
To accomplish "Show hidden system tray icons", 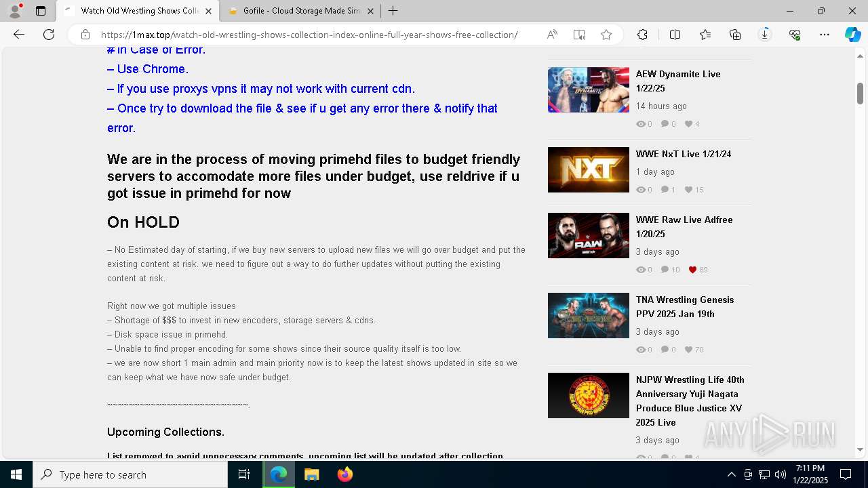I will click(731, 474).
